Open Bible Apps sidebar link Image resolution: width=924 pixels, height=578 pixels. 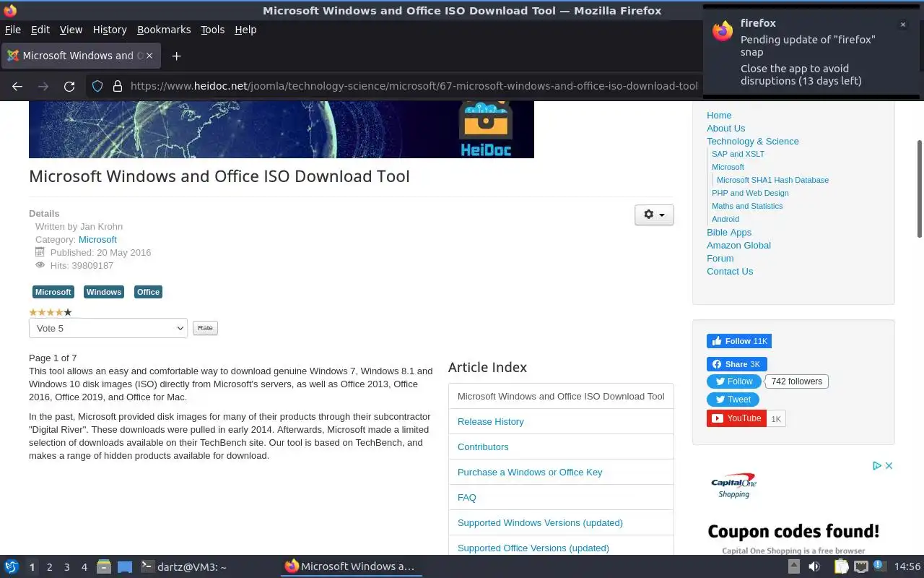click(x=729, y=232)
